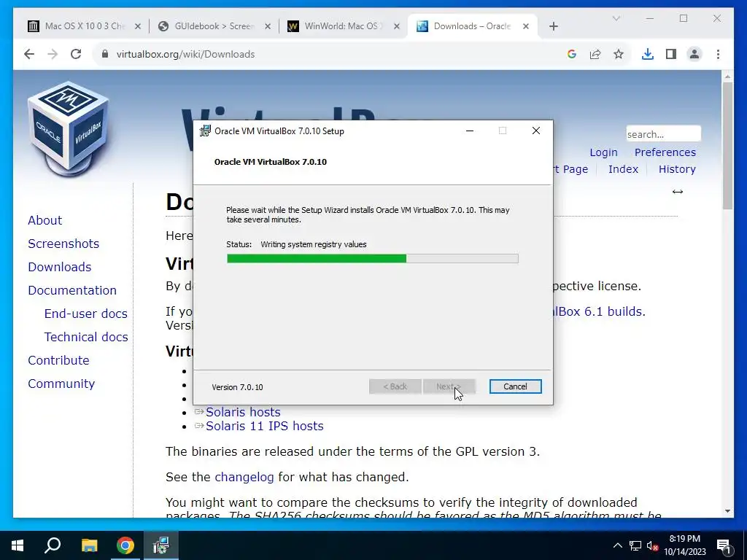Open the notification center icon
The height and width of the screenshot is (560, 747).
click(723, 545)
